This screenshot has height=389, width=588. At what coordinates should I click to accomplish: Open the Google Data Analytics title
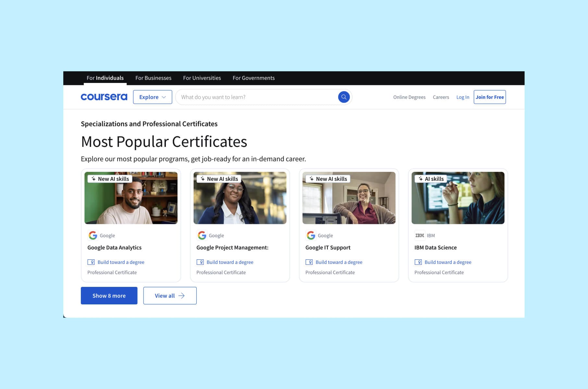115,248
